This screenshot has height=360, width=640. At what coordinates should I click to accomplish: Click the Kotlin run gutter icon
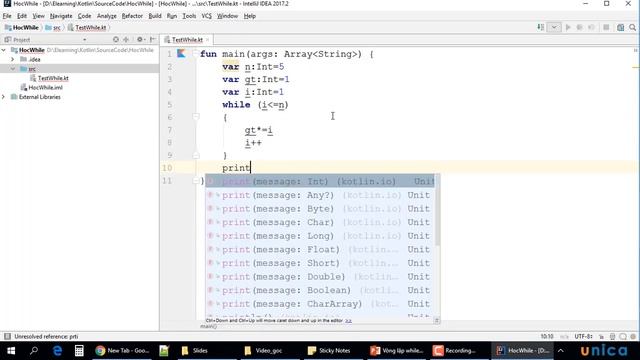click(181, 53)
